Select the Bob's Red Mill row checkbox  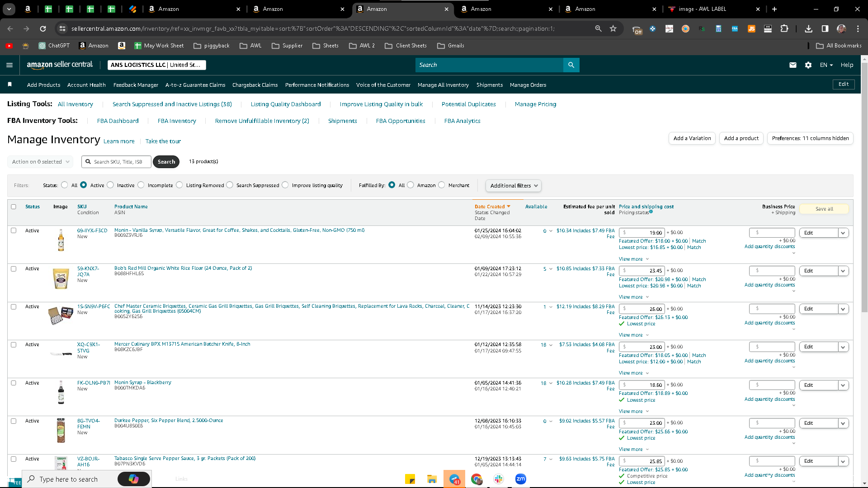coord(14,268)
